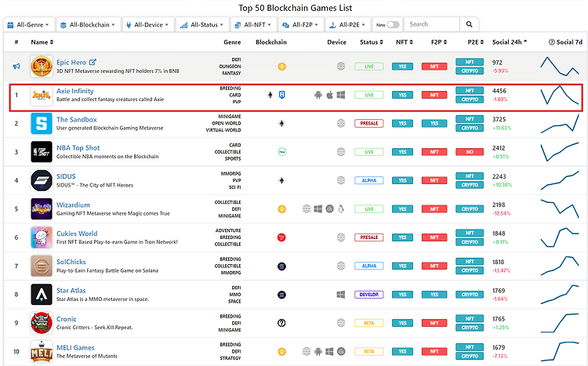Screen dimensions: 588x366
Task: Click the megaphone promoted icon
Action: 16,67
